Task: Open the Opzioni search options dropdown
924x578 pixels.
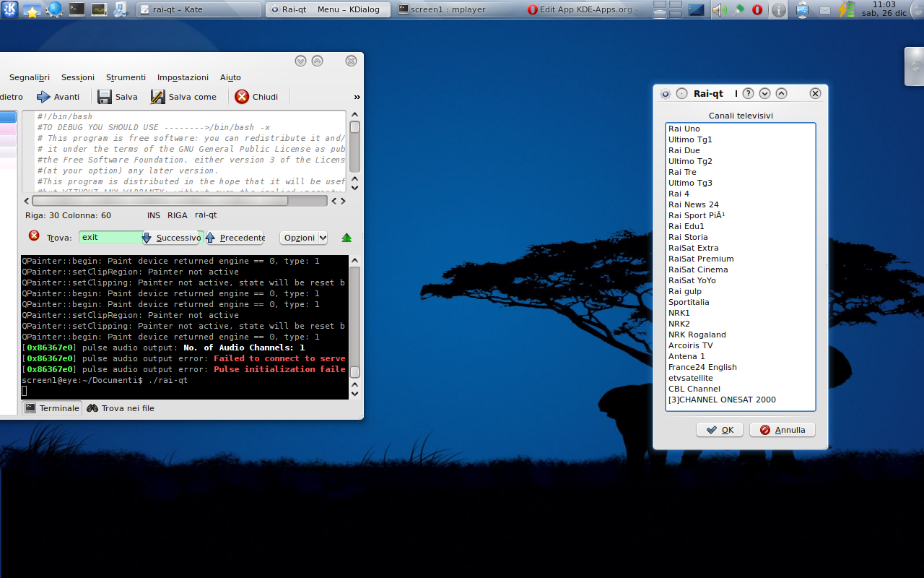Action: pos(303,238)
